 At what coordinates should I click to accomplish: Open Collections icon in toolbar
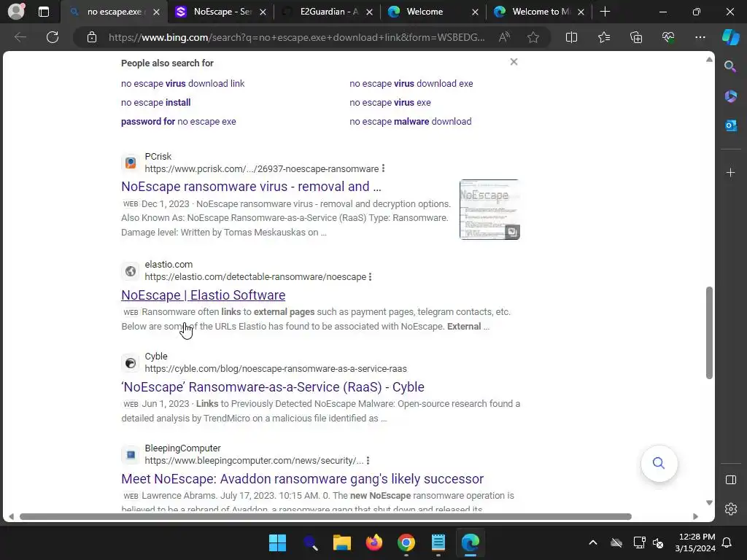point(636,37)
